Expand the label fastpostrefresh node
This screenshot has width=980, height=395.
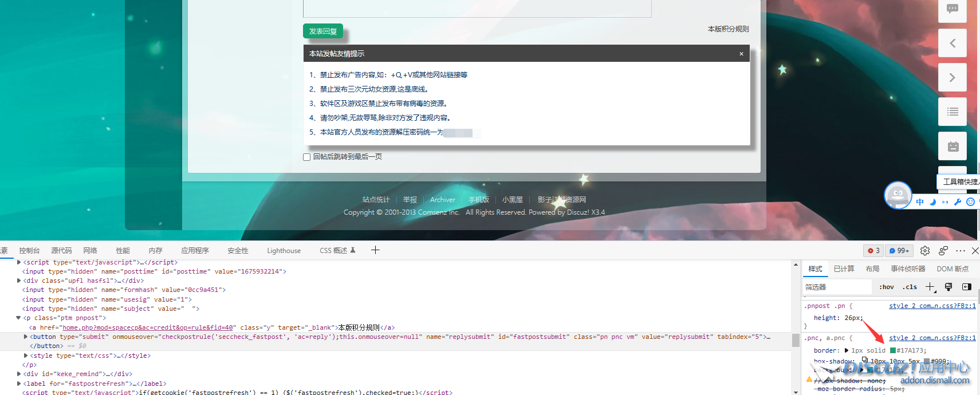[19, 384]
